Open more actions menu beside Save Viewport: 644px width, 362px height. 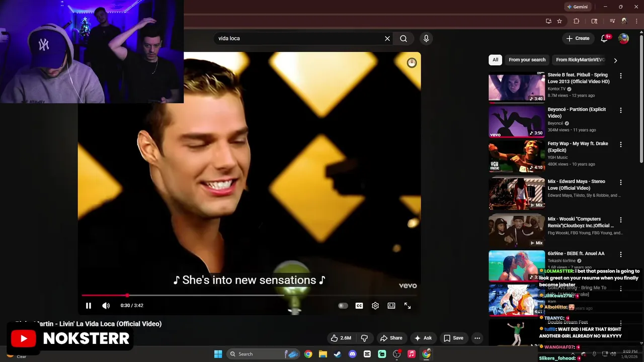pyautogui.click(x=477, y=338)
